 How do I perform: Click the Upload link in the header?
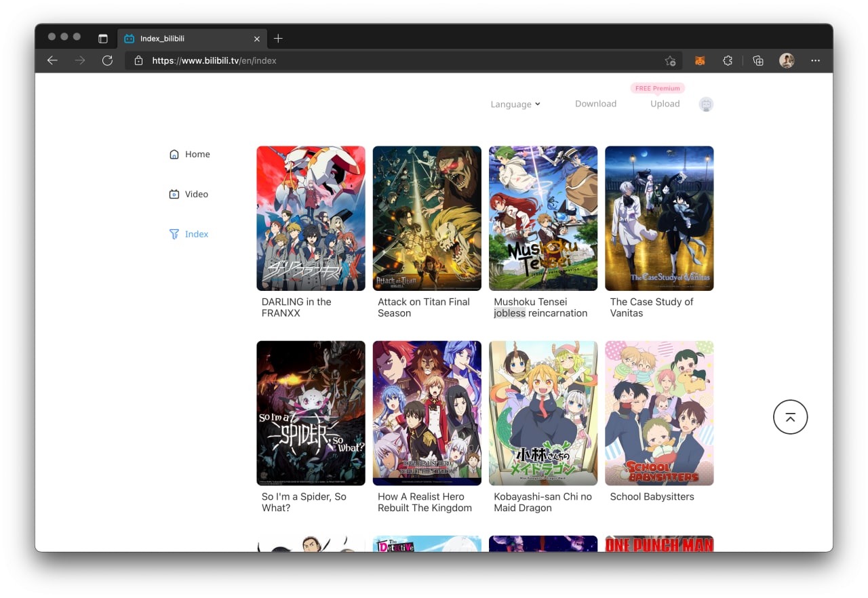(665, 104)
